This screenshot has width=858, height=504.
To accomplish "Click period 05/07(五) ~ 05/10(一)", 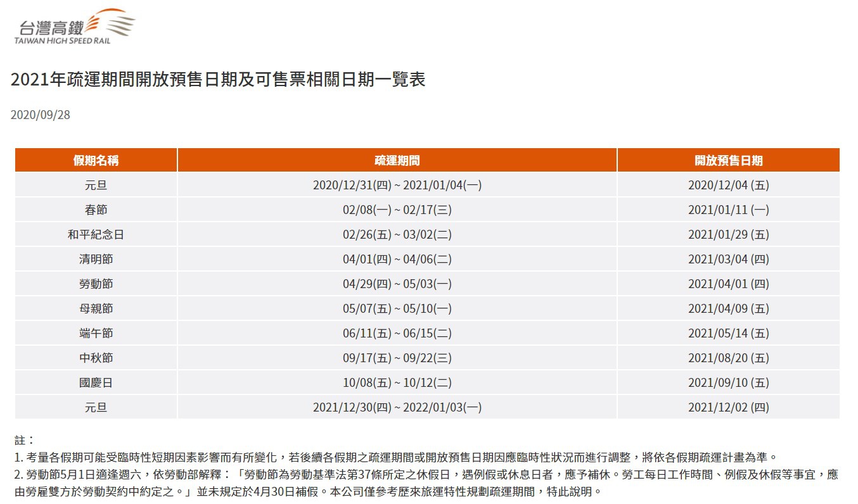I will point(397,308).
